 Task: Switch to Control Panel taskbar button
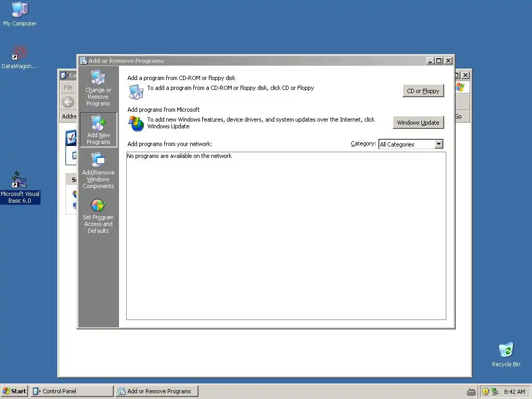point(72,391)
